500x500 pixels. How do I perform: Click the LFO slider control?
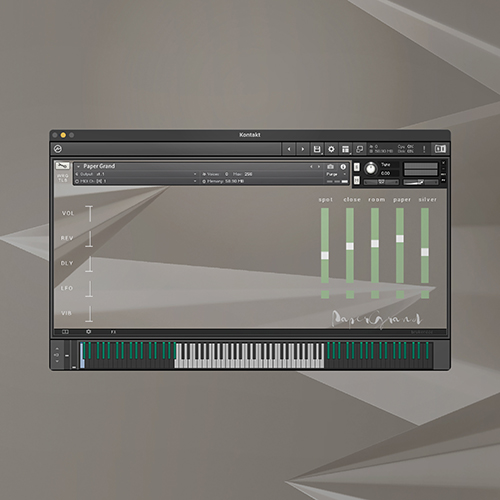coord(89,289)
